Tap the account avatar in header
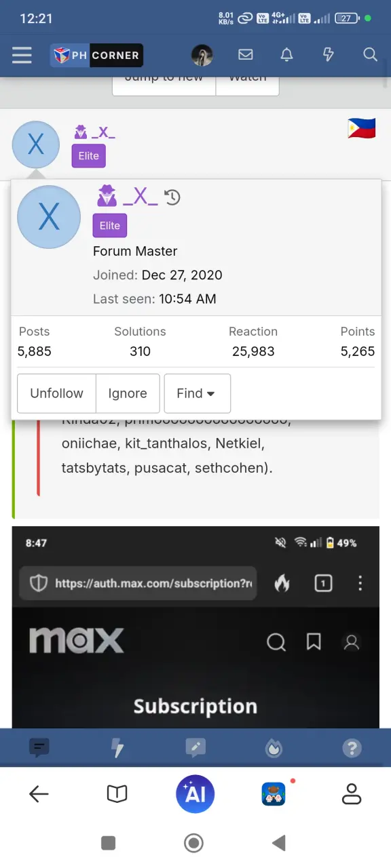The height and width of the screenshot is (868, 391). coord(202,55)
